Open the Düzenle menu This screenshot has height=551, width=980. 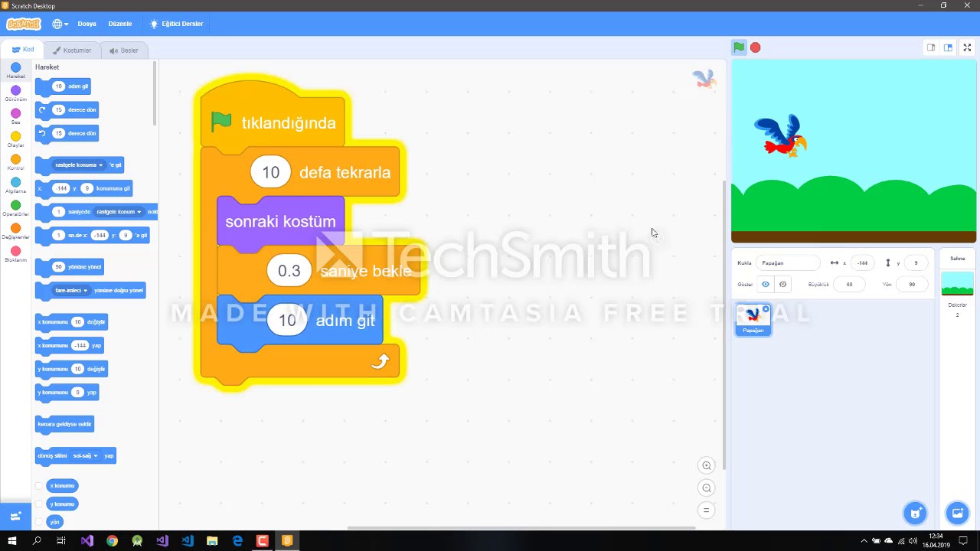[x=120, y=24]
